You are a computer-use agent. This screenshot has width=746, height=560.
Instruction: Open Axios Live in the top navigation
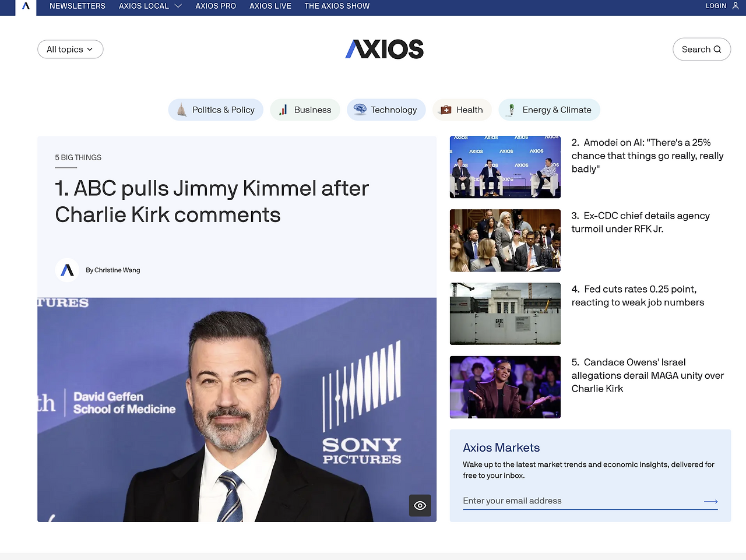click(270, 6)
